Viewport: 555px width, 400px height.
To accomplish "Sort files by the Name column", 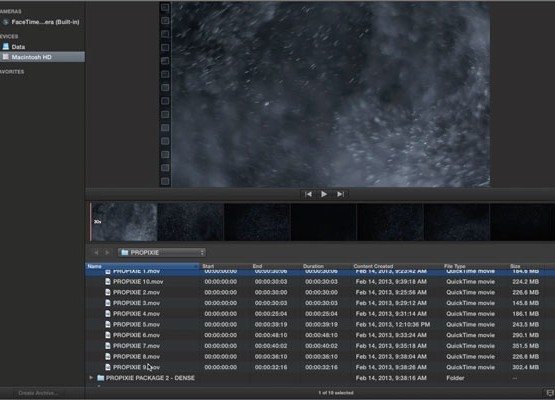I will click(x=143, y=266).
